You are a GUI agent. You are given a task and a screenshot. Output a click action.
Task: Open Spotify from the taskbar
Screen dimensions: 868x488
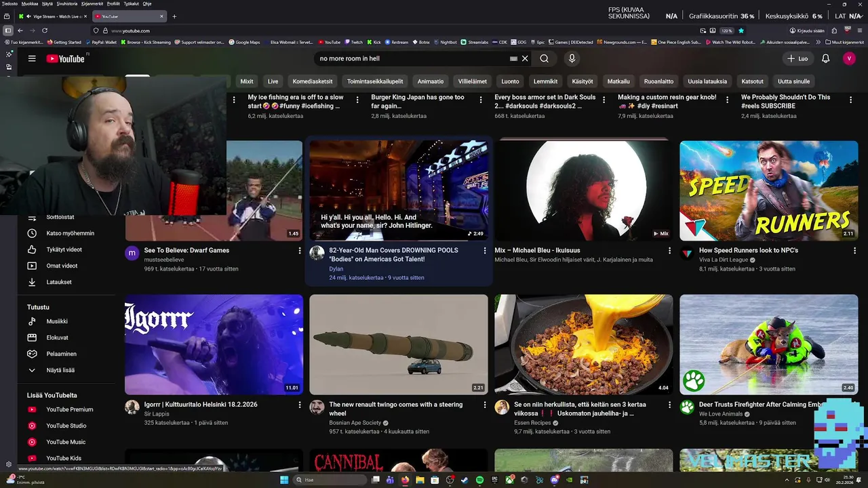(479, 480)
